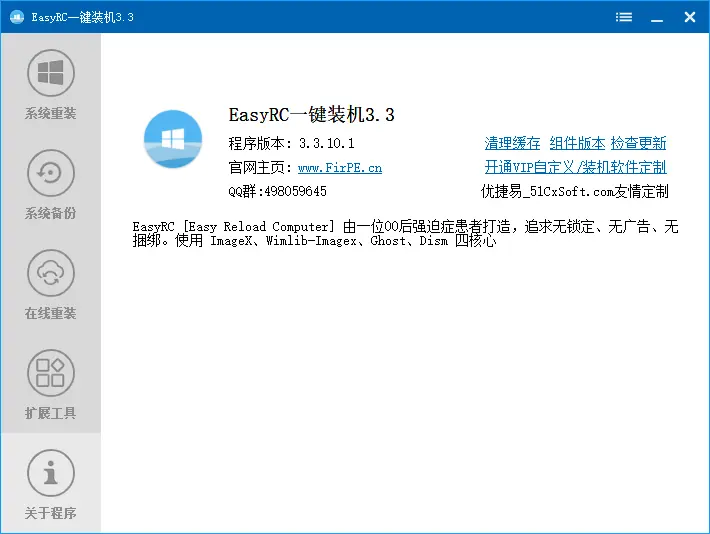Open the 开通VIP自定义/装机软件定制 link
The image size is (710, 534).
[x=575, y=167]
